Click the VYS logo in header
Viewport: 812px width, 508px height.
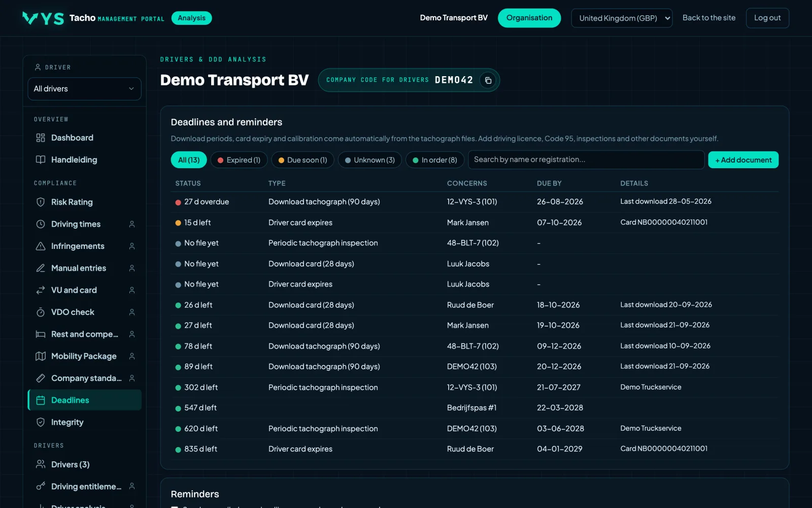pyautogui.click(x=43, y=18)
